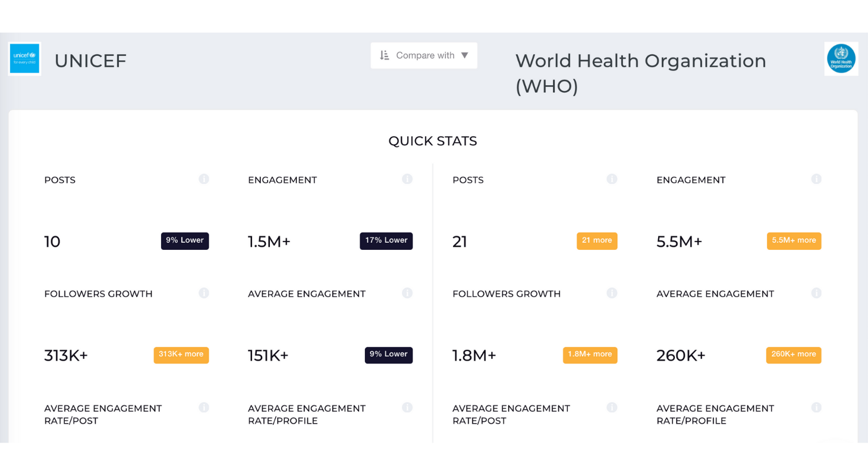Image resolution: width=868 pixels, height=476 pixels.
Task: Click info icon beside WHO POSTS
Action: 612,179
